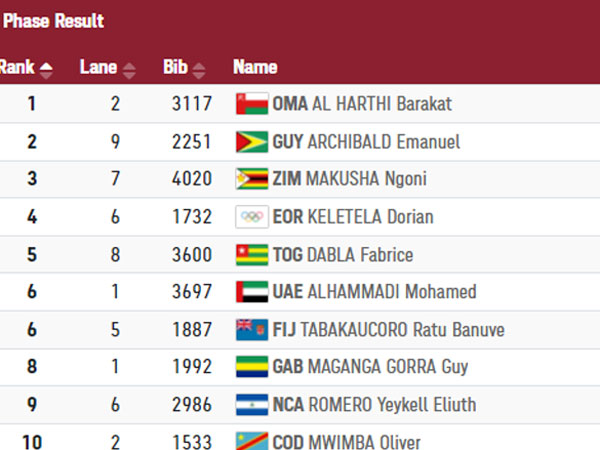The width and height of the screenshot is (600, 450).
Task: Click the Name column header
Action: click(x=255, y=68)
